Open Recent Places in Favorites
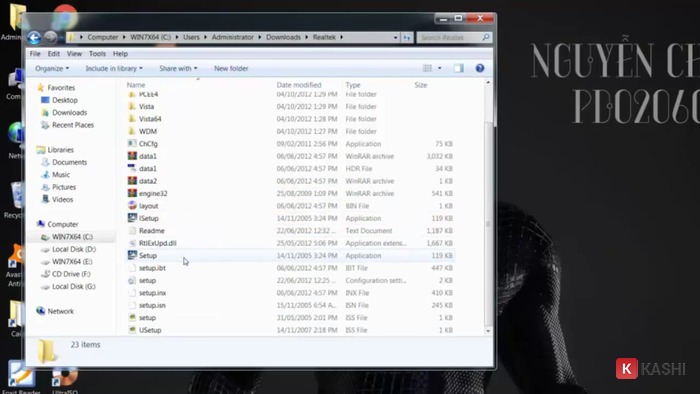The width and height of the screenshot is (700, 394). 73,125
